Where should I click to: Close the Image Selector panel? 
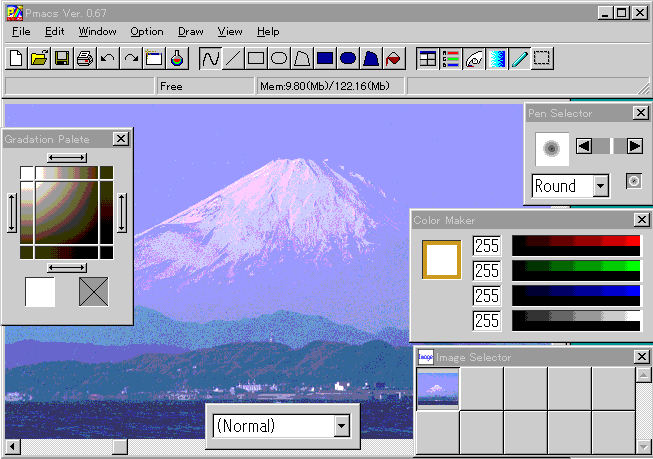pyautogui.click(x=642, y=357)
